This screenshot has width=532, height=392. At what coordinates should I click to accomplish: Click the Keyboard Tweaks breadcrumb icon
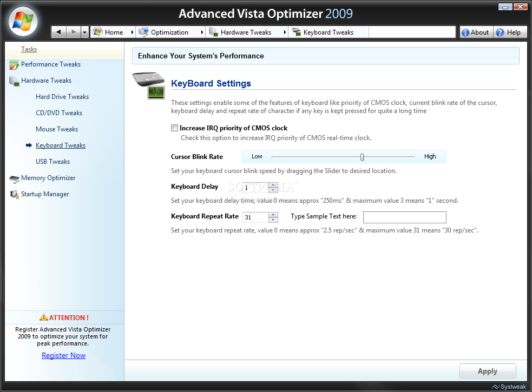coord(296,32)
